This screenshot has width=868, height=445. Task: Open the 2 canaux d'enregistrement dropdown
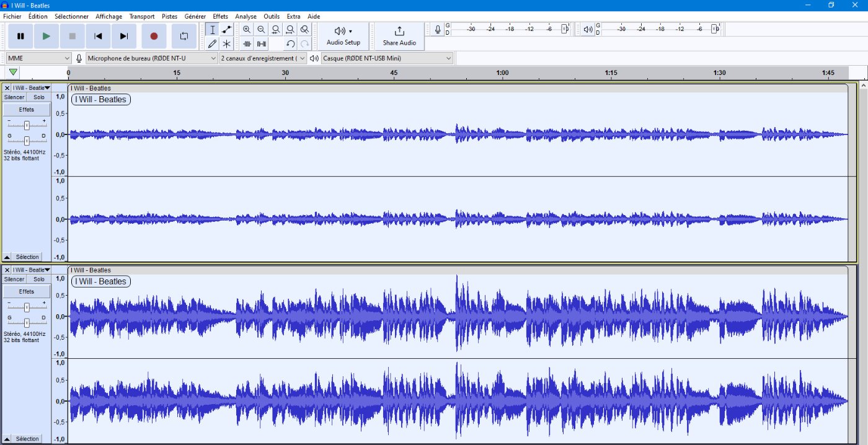(x=263, y=58)
